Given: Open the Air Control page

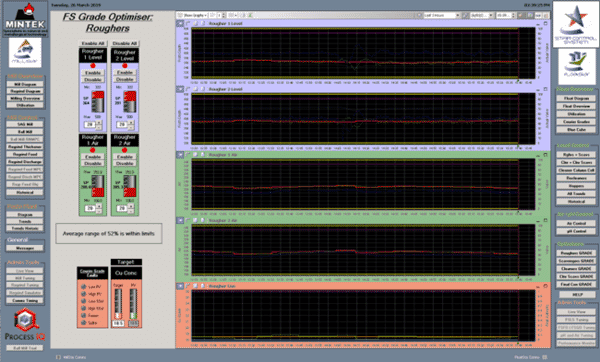Looking at the screenshot, I should [x=576, y=223].
